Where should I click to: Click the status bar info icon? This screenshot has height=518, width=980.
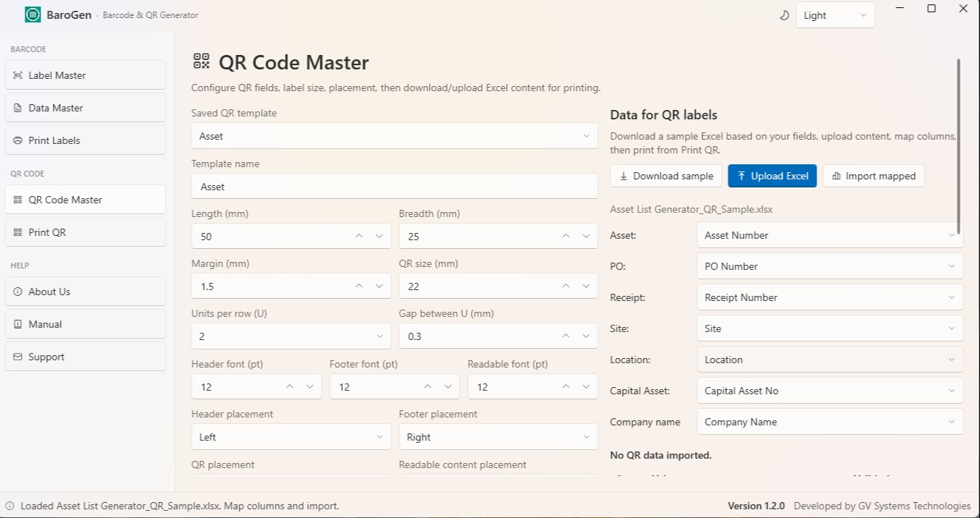(10, 506)
